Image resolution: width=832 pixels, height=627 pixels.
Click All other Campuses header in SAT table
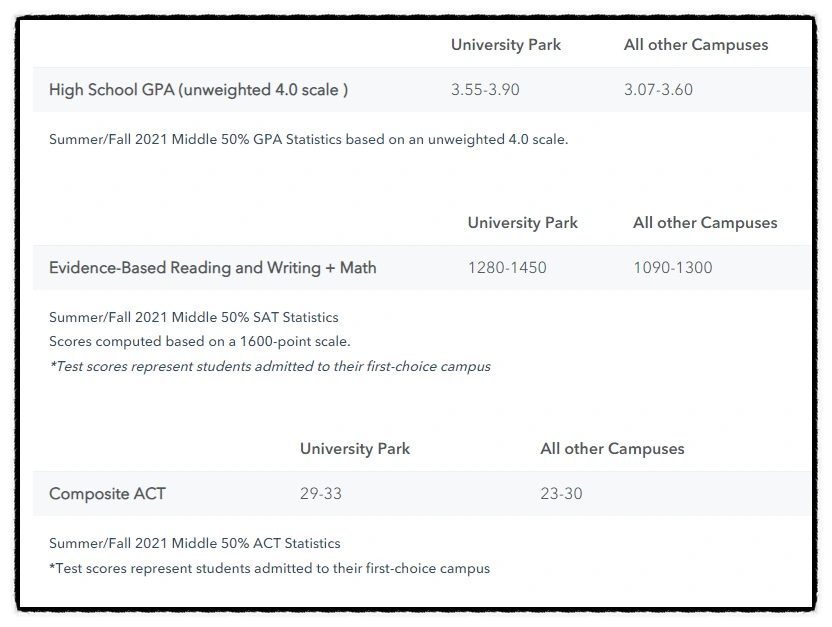click(x=704, y=222)
